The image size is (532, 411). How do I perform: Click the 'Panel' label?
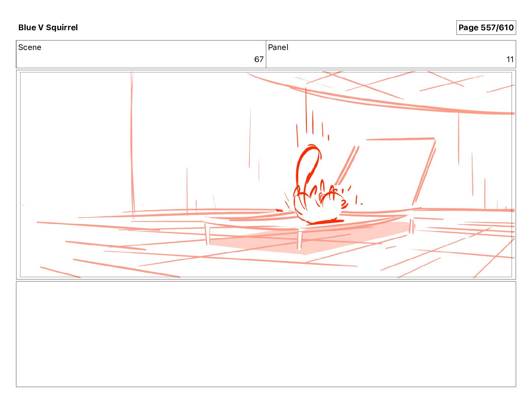coord(278,47)
